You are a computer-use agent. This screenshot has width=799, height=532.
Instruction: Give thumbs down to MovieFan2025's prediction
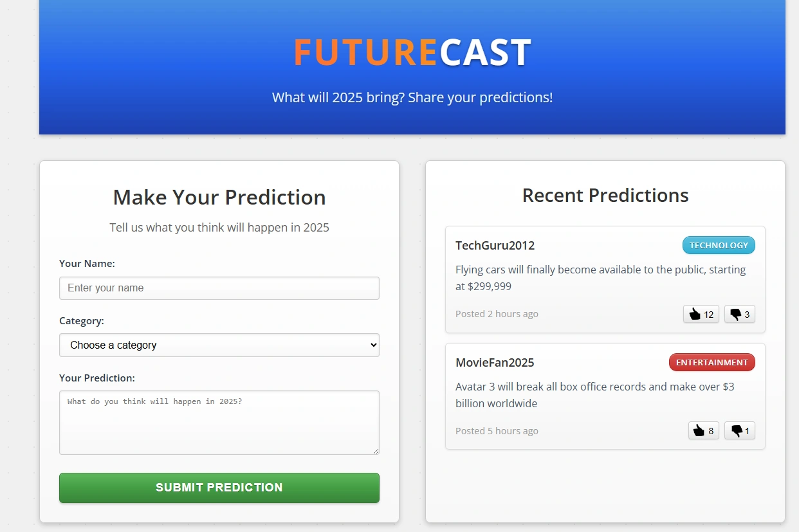point(739,431)
